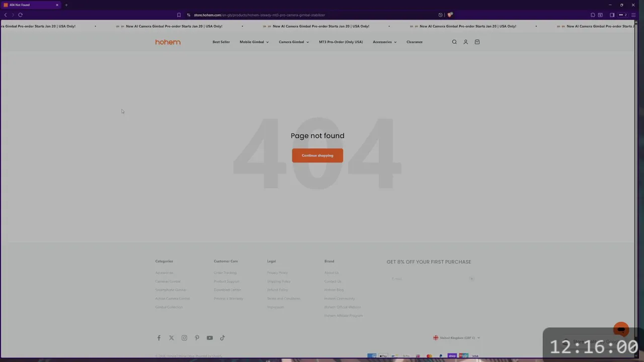
Task: Toggle the browser sidebar panel icon
Action: click(x=612, y=15)
